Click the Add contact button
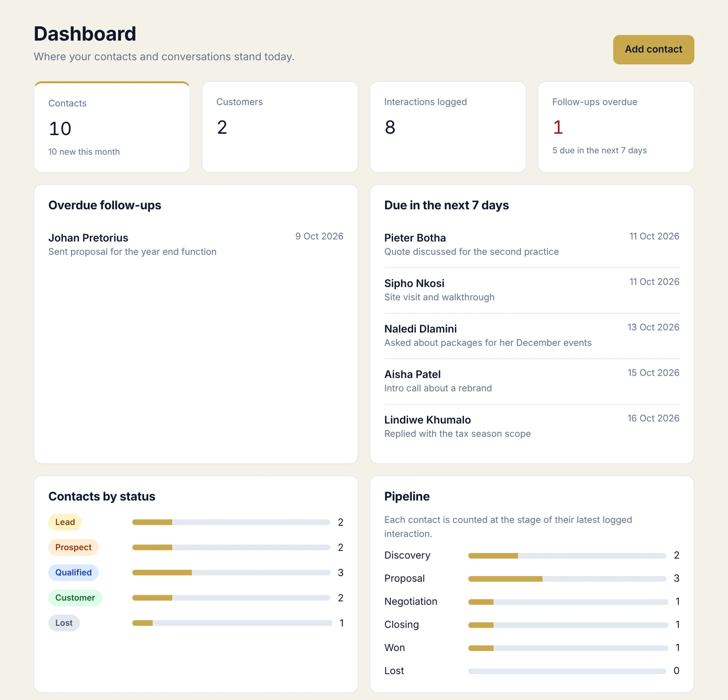 (653, 50)
